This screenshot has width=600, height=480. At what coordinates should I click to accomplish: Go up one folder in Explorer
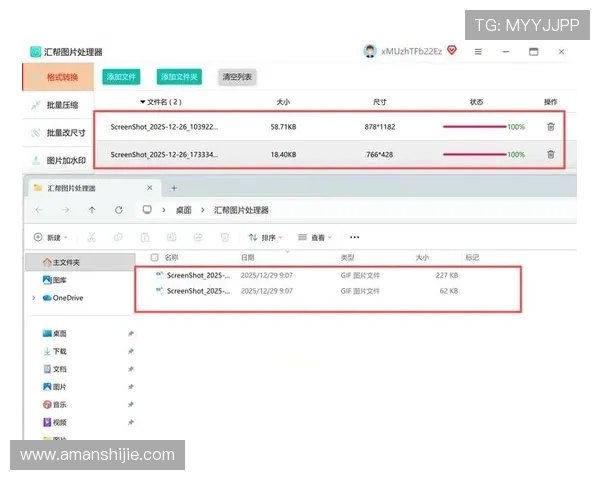pos(92,210)
